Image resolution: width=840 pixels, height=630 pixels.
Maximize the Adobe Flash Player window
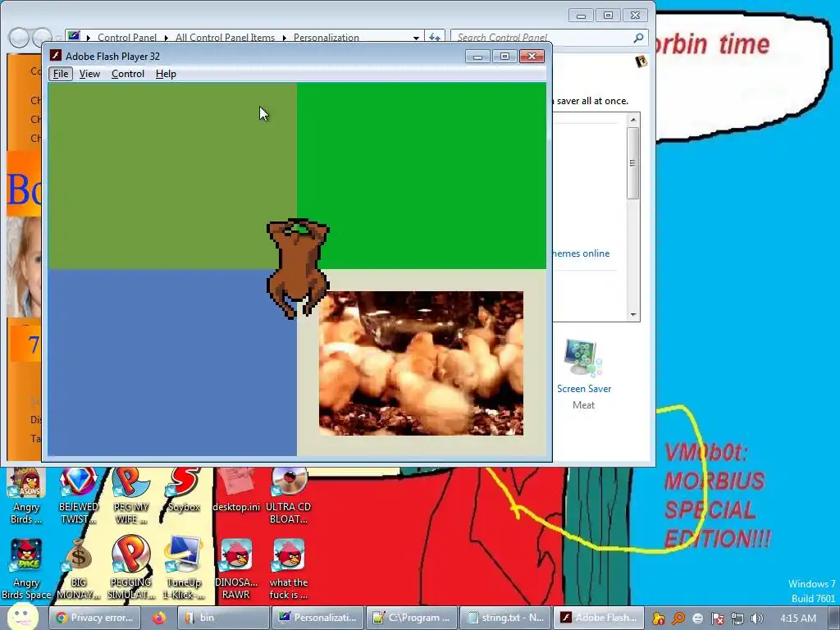click(504, 57)
